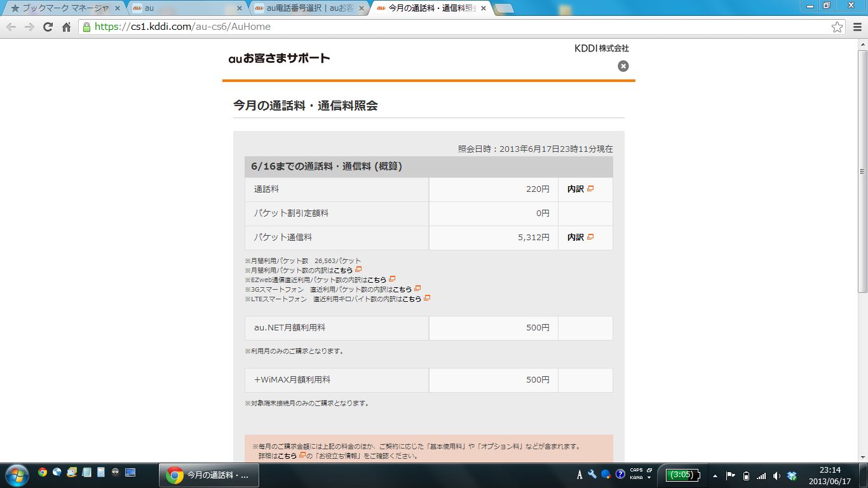The image size is (868, 488).
Task: Restore the IME language bar
Action: point(649,471)
